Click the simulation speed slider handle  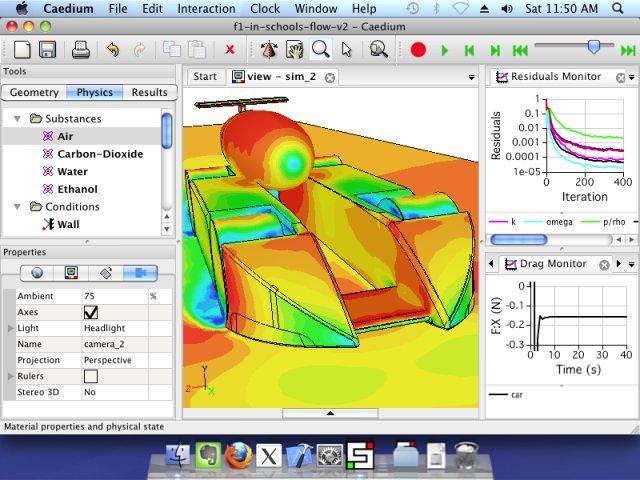[594, 47]
